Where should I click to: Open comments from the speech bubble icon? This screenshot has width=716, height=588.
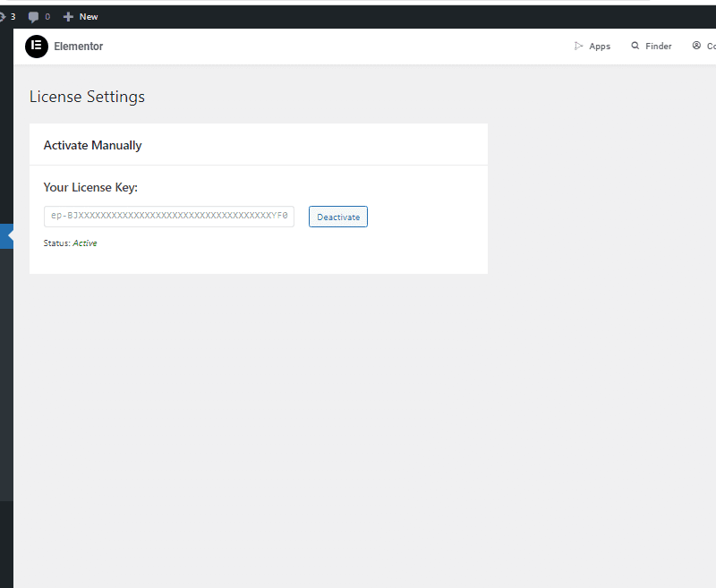[33, 17]
